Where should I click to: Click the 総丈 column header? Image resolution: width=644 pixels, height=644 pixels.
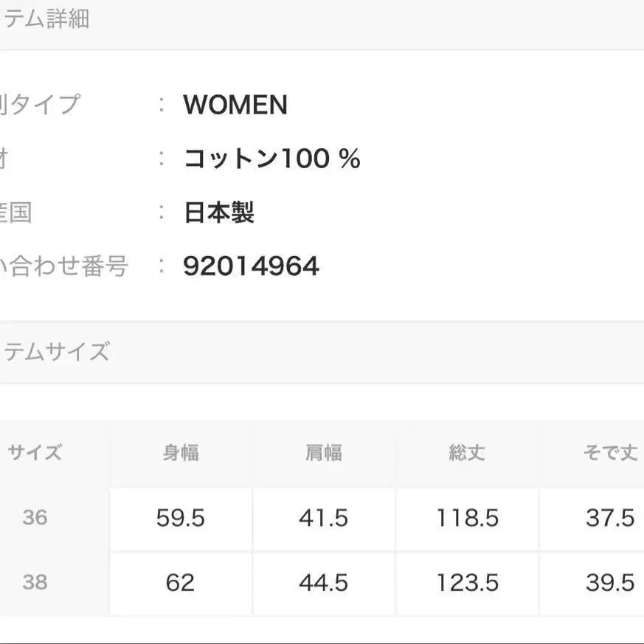tap(467, 453)
